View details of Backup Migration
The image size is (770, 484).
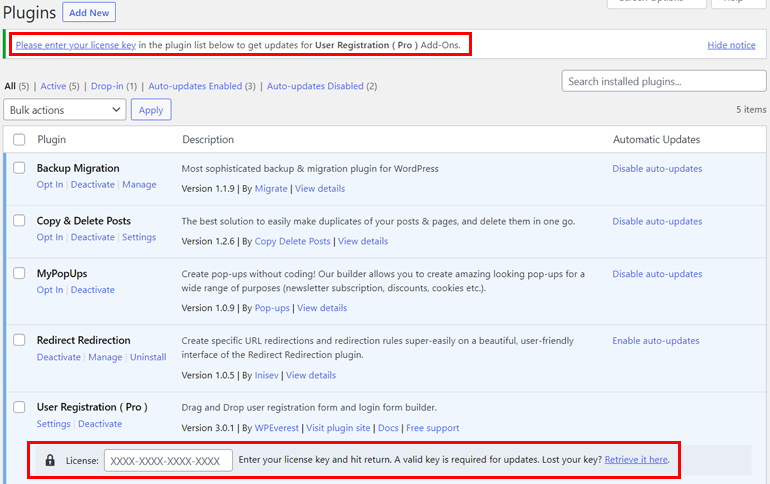[x=320, y=188]
